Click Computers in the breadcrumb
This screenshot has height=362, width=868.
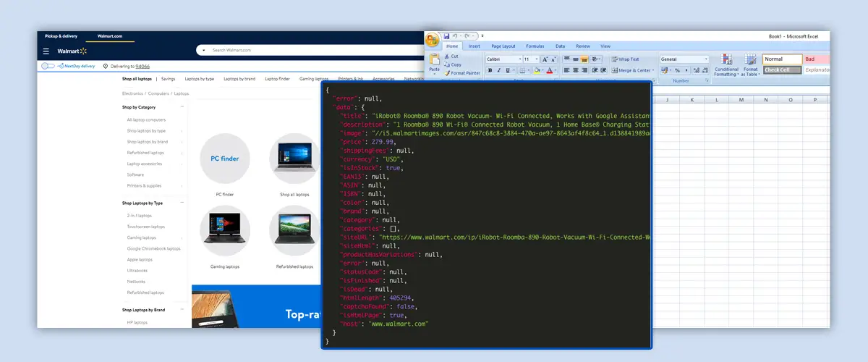pyautogui.click(x=158, y=93)
